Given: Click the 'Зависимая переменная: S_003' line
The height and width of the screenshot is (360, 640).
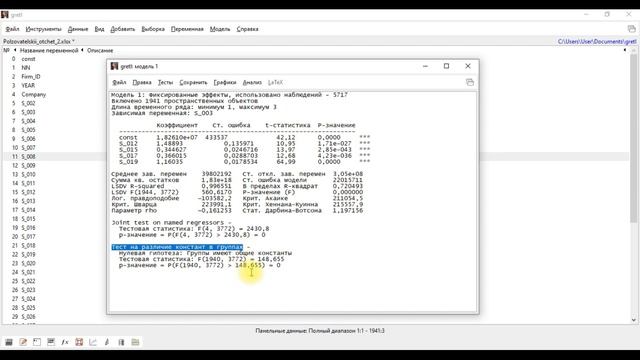Looking at the screenshot, I should click(x=162, y=113).
